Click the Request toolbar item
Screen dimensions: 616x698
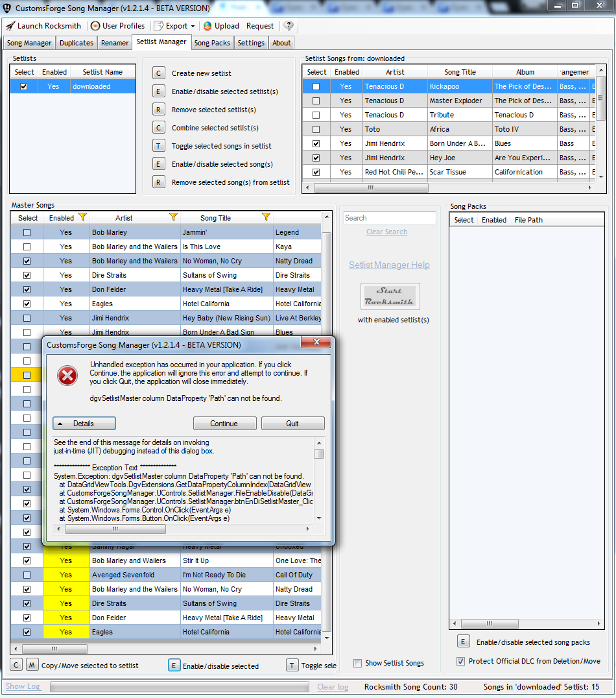260,26
